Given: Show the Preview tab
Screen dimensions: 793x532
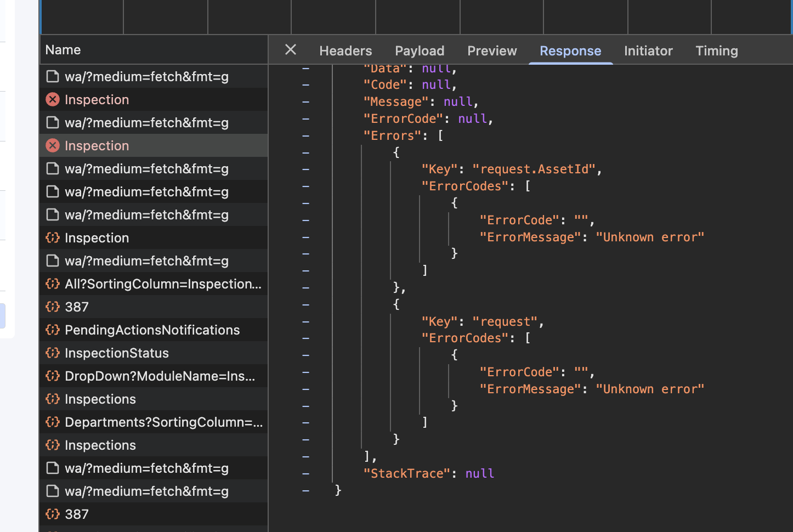Looking at the screenshot, I should [492, 51].
